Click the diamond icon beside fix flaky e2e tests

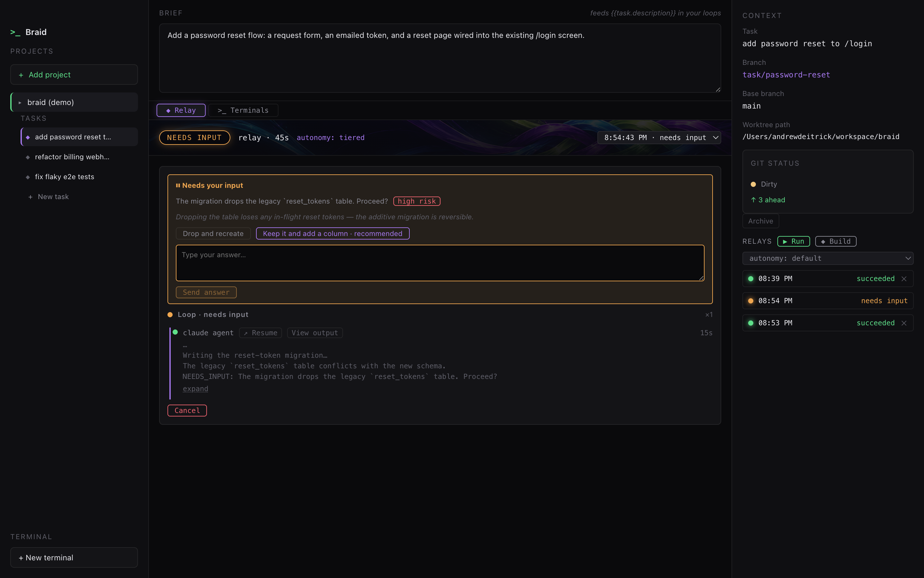pos(28,177)
